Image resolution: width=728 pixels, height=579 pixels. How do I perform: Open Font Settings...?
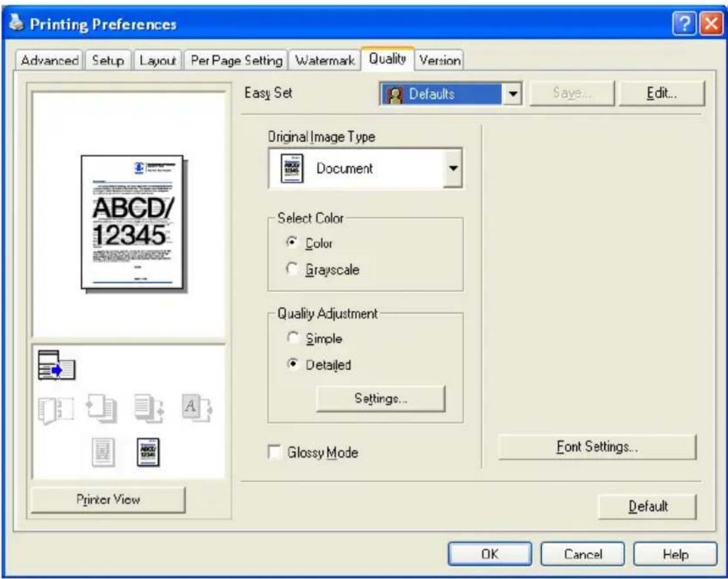597,447
